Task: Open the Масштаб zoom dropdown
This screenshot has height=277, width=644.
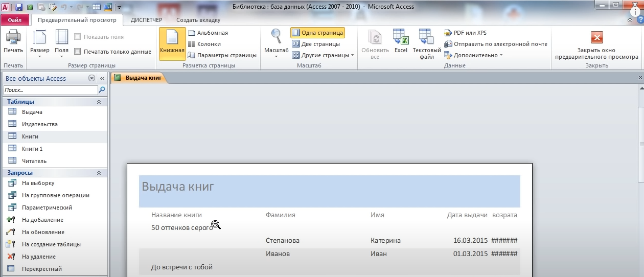Action: (276, 43)
